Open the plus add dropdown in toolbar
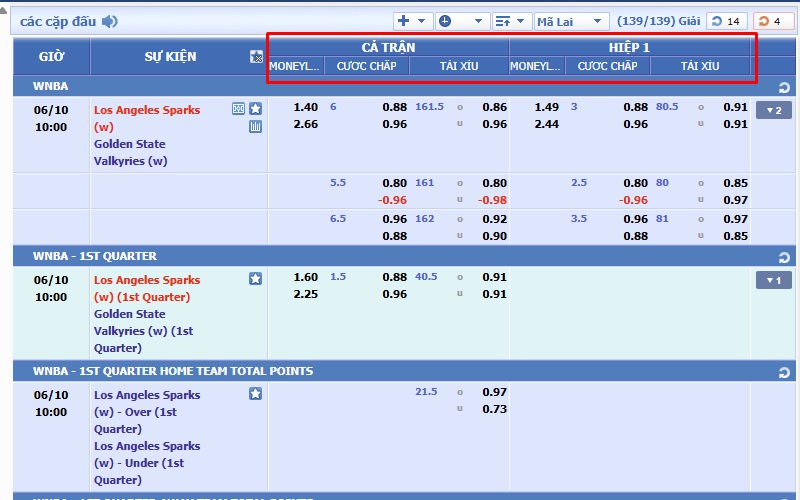800x500 pixels. point(413,21)
